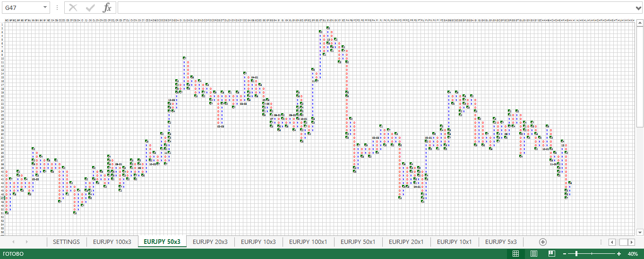Click the Insert Function fx icon

107,8
